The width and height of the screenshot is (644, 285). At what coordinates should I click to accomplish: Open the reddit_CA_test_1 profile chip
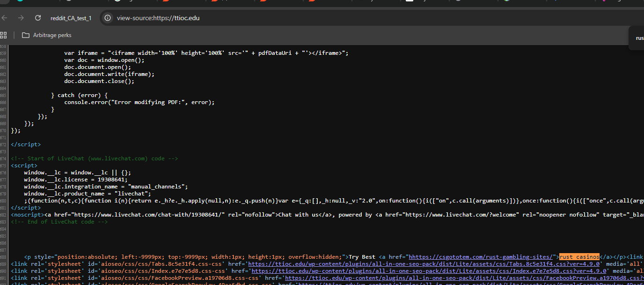[71, 18]
